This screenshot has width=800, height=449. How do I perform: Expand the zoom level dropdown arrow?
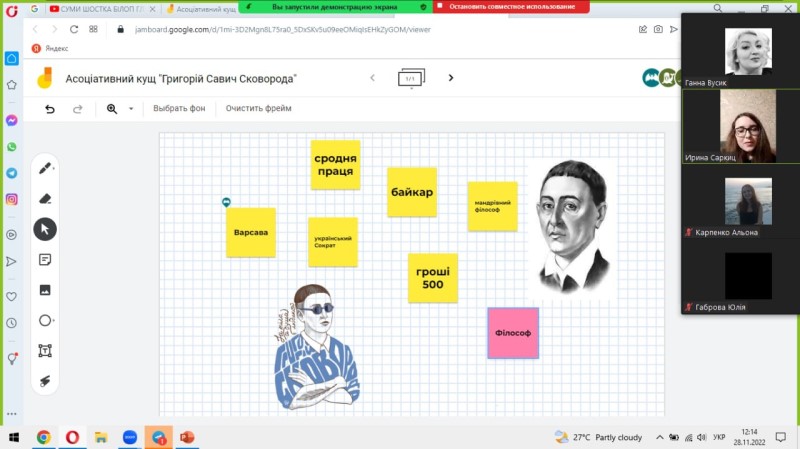[131, 109]
